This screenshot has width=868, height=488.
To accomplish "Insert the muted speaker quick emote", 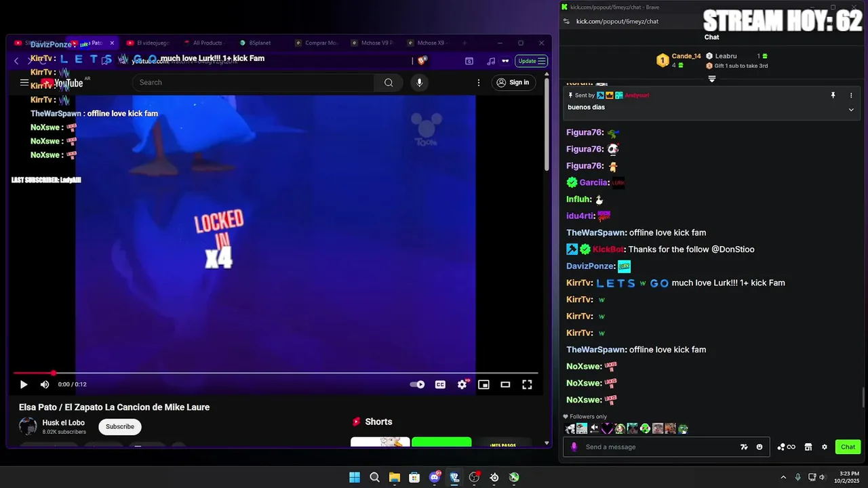I will point(595,428).
